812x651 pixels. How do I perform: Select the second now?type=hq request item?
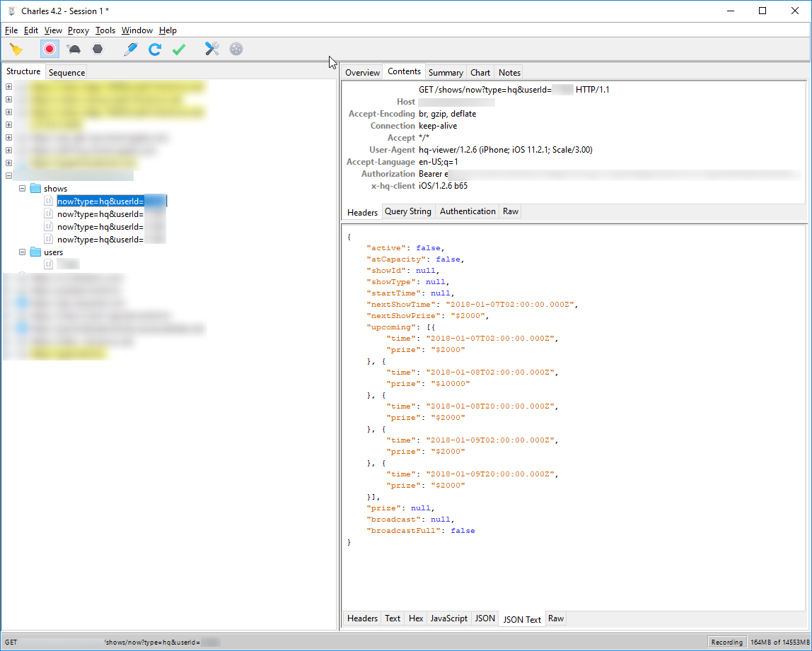coord(100,214)
